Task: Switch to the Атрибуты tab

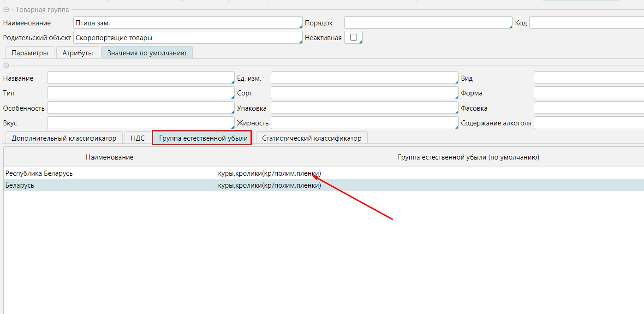Action: tap(78, 53)
